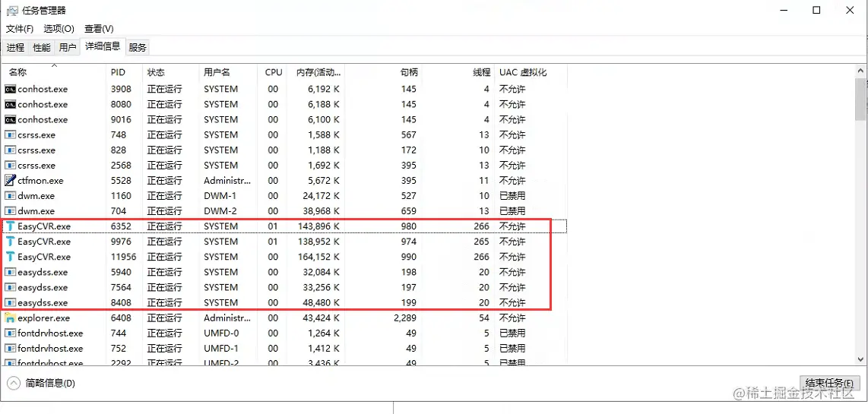This screenshot has height=414, width=868.
Task: Click the 任务管理器 window title text
Action: pos(44,11)
